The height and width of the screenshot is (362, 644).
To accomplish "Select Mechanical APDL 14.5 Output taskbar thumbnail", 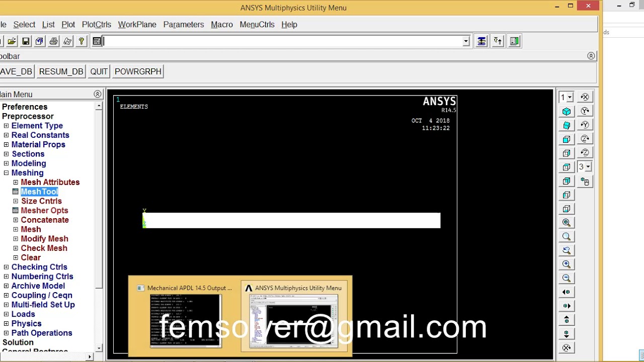I will [186, 316].
